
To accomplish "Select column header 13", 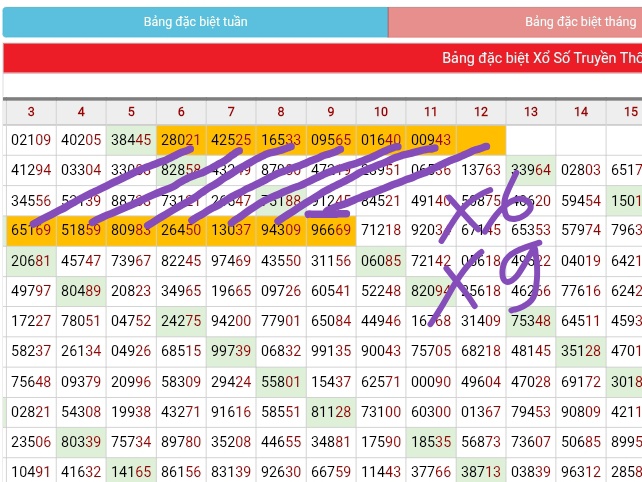I will (530, 112).
